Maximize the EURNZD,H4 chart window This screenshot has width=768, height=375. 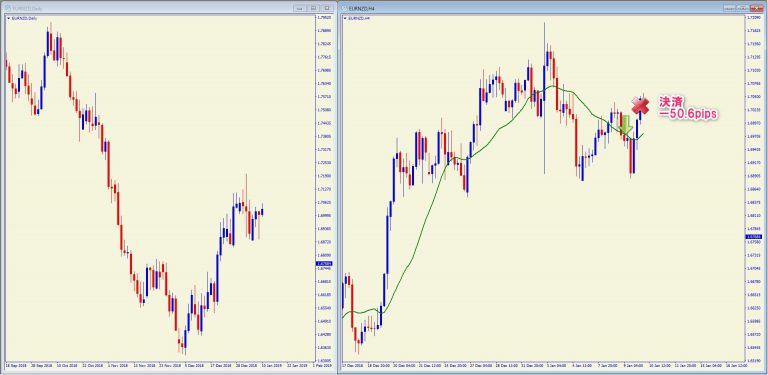[743, 8]
